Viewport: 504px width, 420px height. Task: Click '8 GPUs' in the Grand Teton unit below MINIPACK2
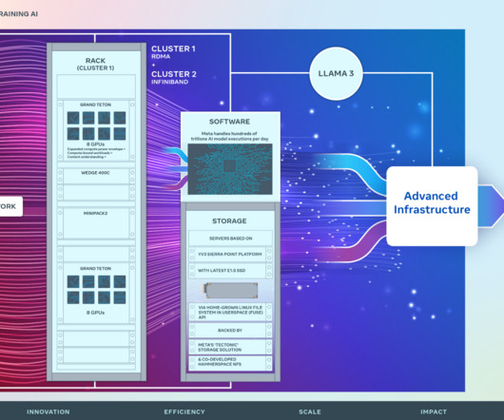[95, 313]
